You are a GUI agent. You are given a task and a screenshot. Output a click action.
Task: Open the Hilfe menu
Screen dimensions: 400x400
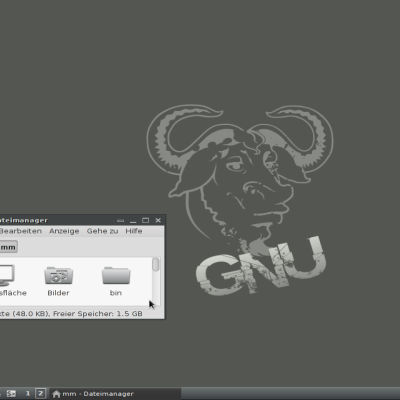pos(134,231)
